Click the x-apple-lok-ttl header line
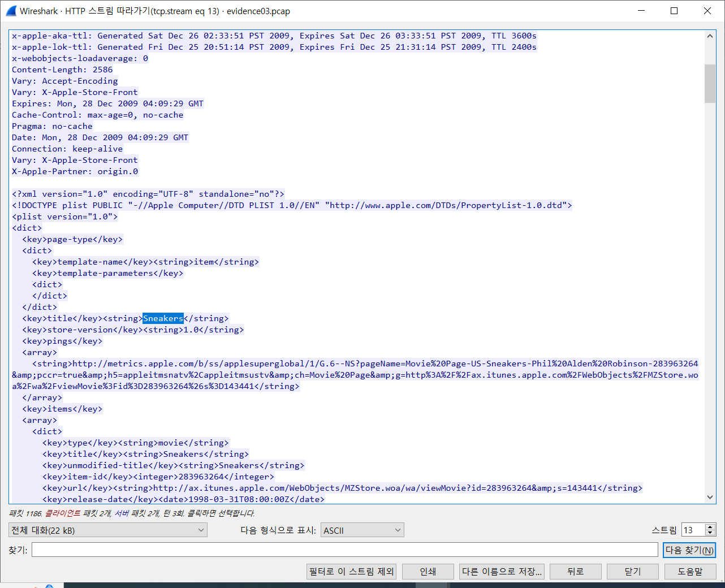 click(x=274, y=47)
